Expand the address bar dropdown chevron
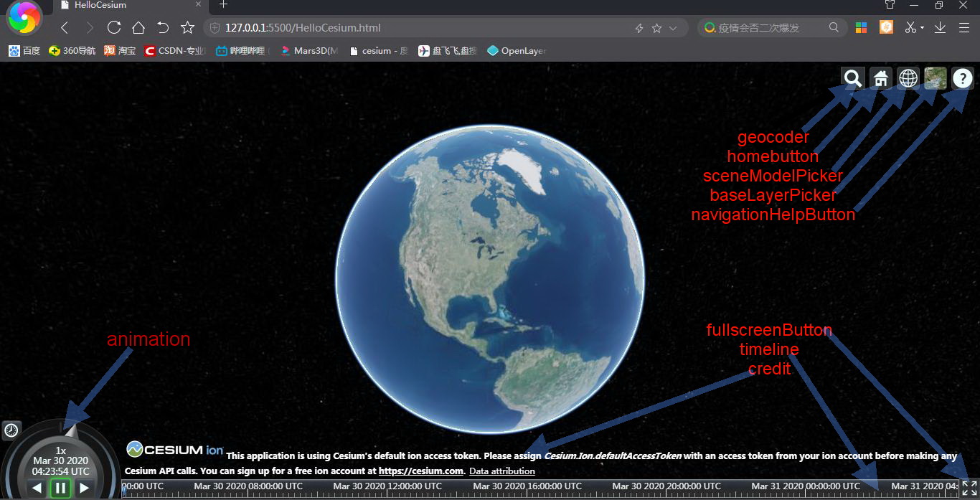This screenshot has height=500, width=980. 673,28
